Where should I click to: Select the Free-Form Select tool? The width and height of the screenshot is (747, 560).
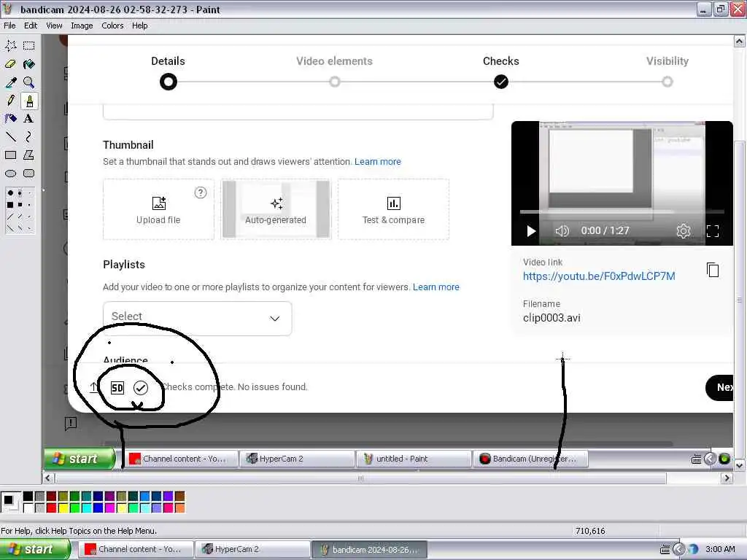point(10,46)
